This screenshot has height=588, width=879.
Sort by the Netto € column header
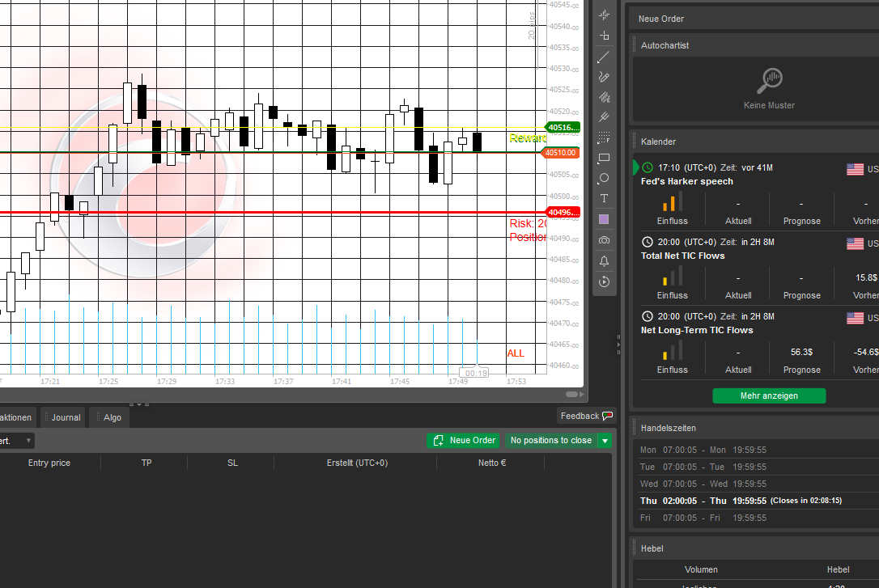[491, 463]
